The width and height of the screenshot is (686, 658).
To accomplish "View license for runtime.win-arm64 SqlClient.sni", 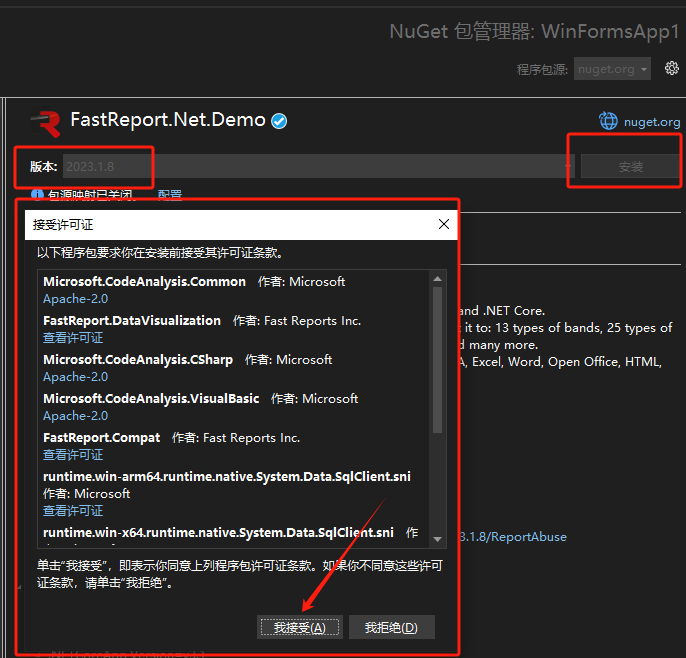I will pyautogui.click(x=73, y=511).
